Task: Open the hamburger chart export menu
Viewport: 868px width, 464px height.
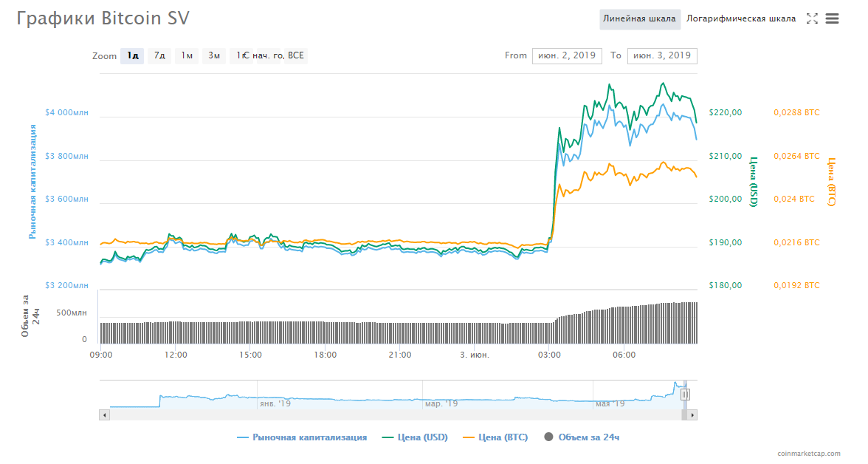Action: click(x=832, y=19)
